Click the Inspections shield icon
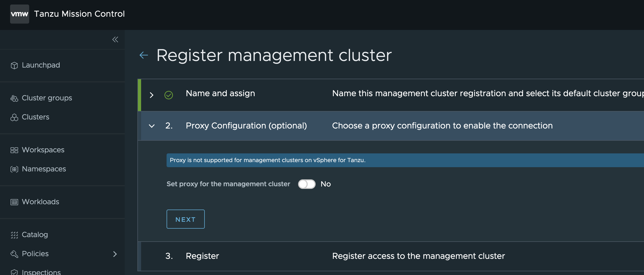The width and height of the screenshot is (644, 275). pyautogui.click(x=14, y=272)
